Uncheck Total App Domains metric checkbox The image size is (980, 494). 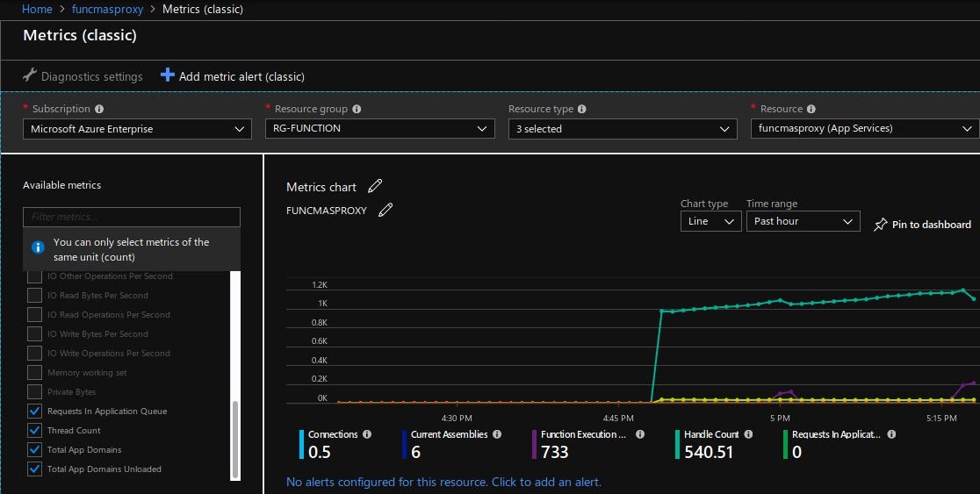tap(34, 449)
